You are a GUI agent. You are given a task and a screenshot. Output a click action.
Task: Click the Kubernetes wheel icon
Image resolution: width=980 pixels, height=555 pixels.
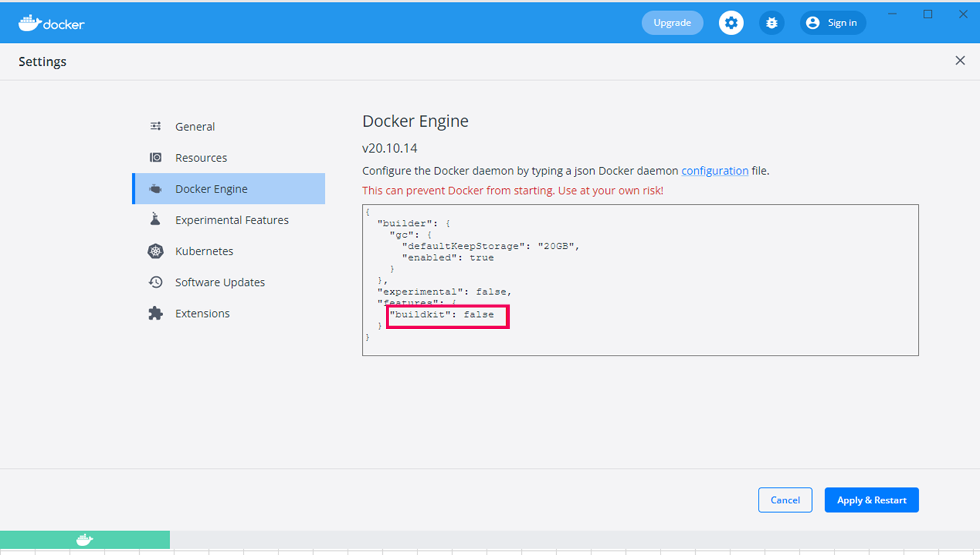[x=155, y=251]
